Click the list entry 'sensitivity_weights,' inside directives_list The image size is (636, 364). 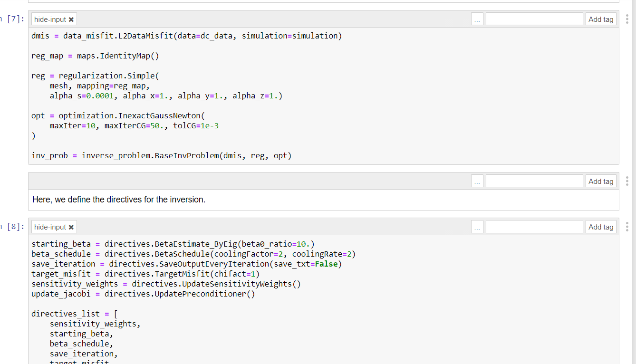95,324
